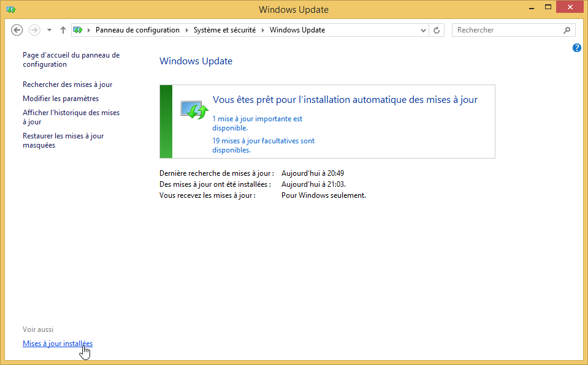Click the 'Voir aussi' label
This screenshot has height=365, width=588.
click(38, 329)
